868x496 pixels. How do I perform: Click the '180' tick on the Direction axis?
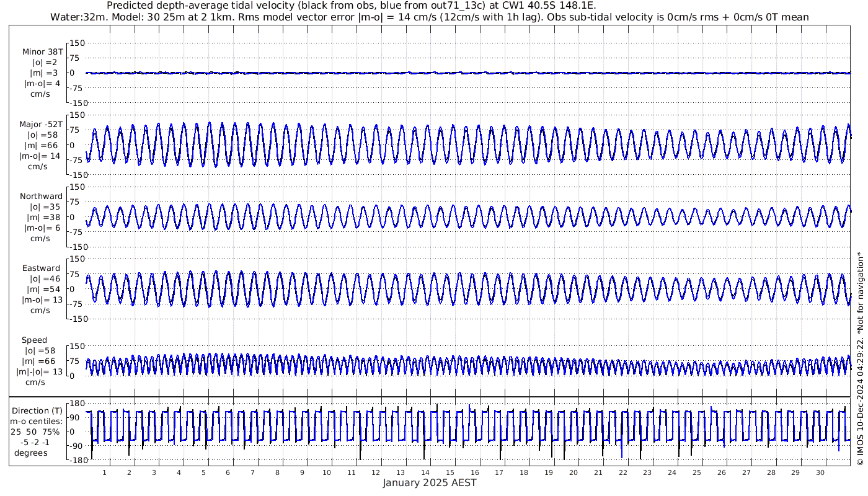point(77,404)
